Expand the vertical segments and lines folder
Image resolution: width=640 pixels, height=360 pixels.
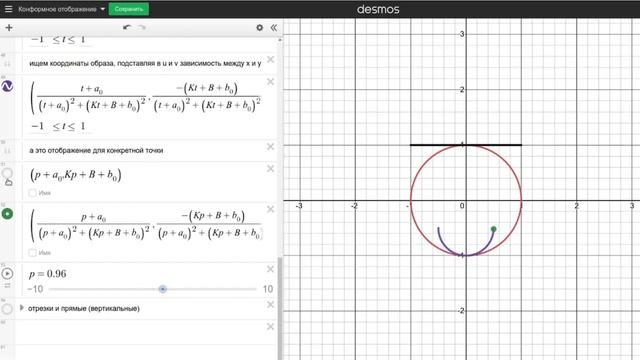point(22,308)
